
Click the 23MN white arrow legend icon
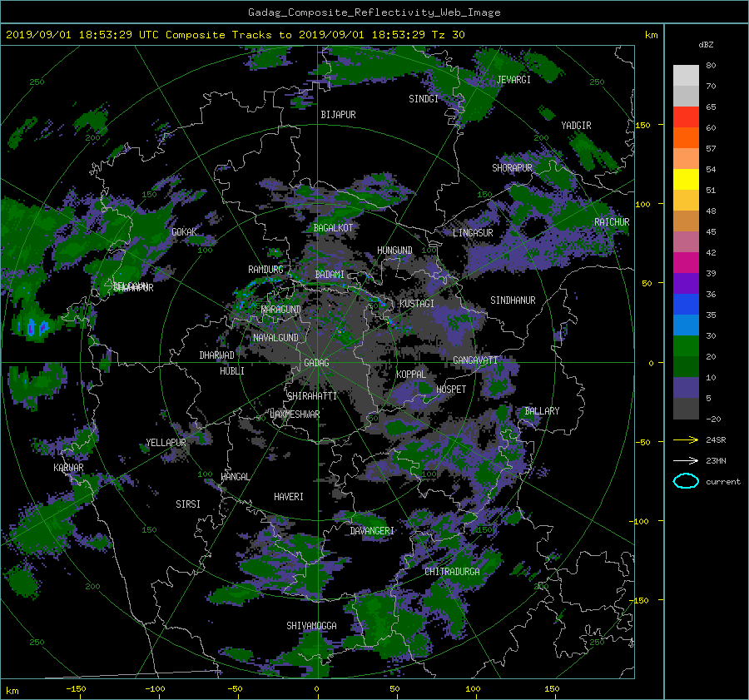coord(686,460)
